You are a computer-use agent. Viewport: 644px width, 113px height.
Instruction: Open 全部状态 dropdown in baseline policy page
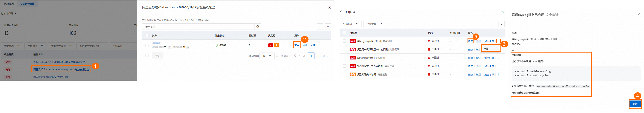[x=36, y=46]
